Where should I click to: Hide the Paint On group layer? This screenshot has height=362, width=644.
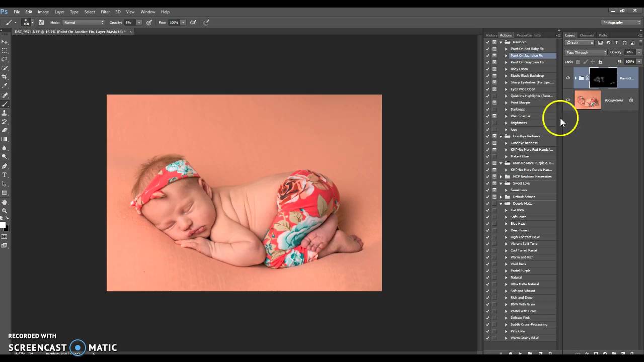(x=568, y=78)
